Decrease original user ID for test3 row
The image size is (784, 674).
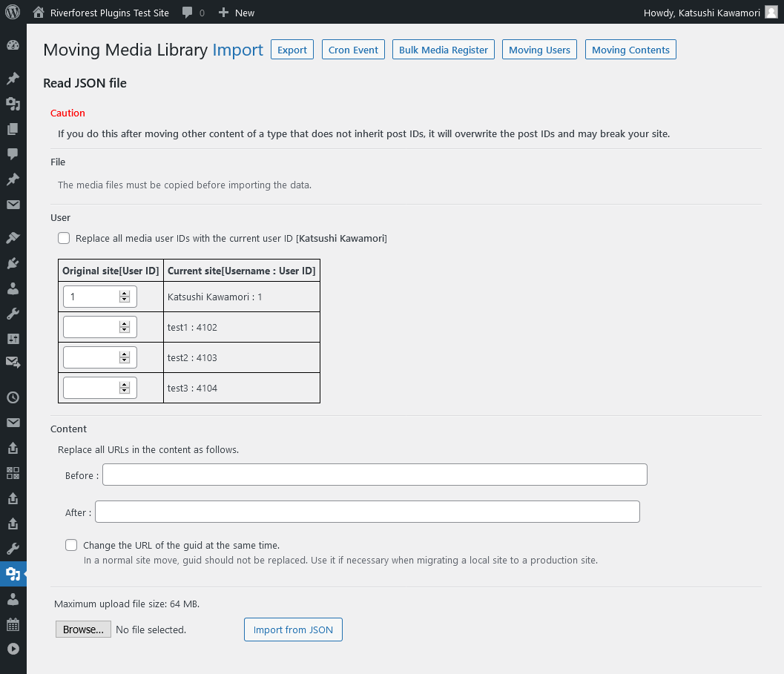click(125, 391)
